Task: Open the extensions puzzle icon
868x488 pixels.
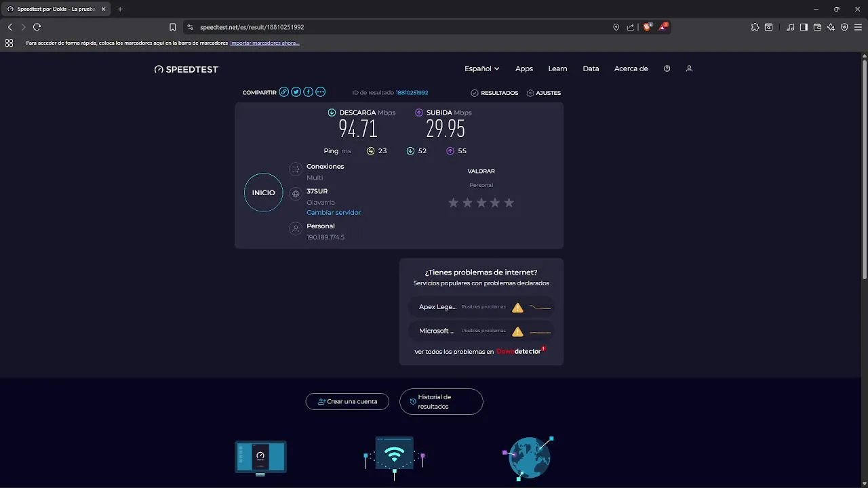Action: pos(755,27)
